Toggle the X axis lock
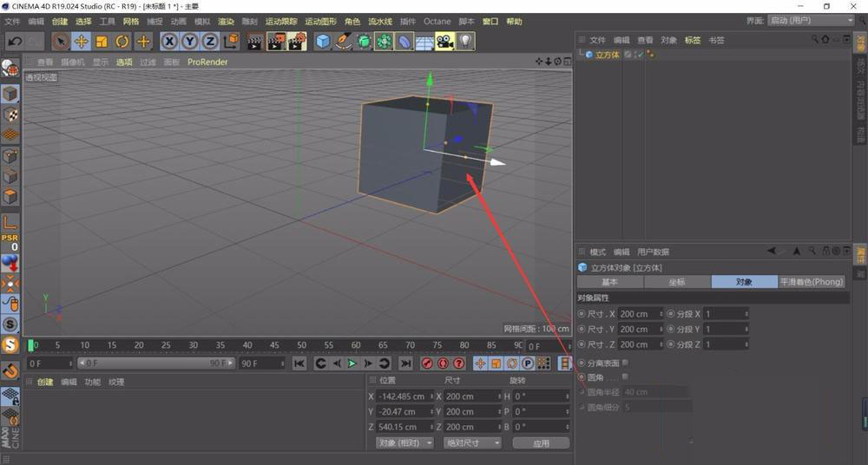This screenshot has height=465, width=868. coord(169,42)
